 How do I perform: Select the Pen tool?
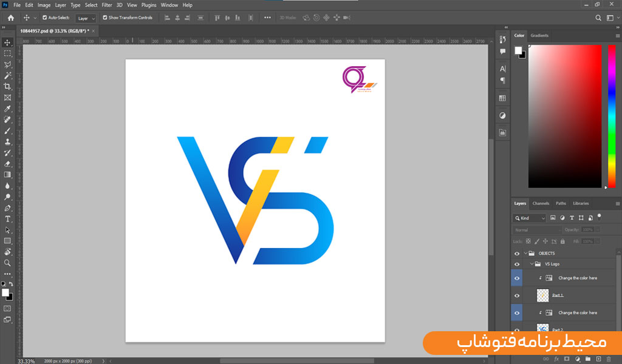pyautogui.click(x=7, y=208)
